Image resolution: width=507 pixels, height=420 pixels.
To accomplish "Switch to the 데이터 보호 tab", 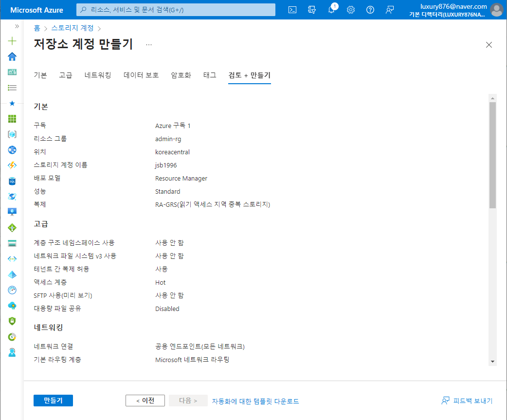I will pos(141,75).
